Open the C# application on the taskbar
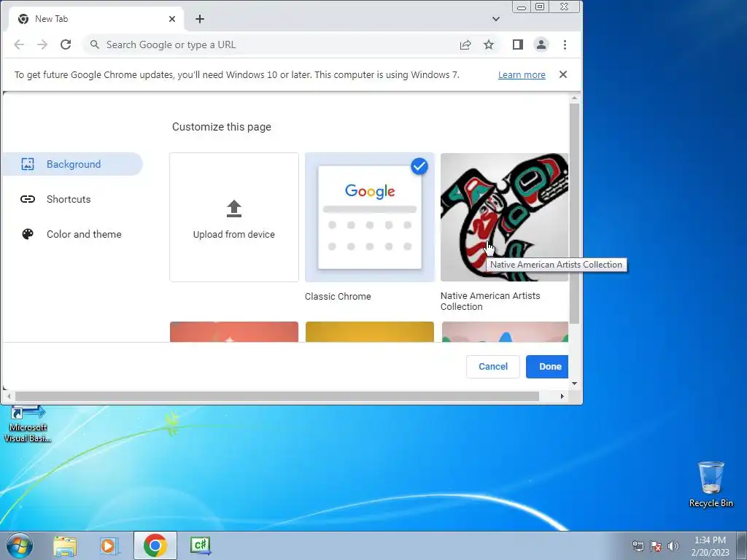The height and width of the screenshot is (560, 747). click(x=200, y=545)
